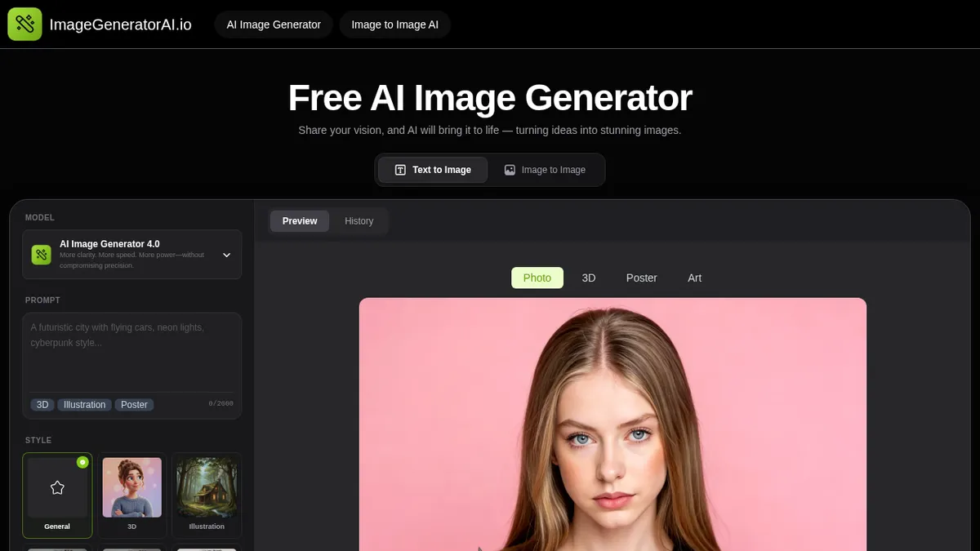Switch to the Preview tab
The width and height of the screenshot is (980, 551).
pyautogui.click(x=300, y=221)
